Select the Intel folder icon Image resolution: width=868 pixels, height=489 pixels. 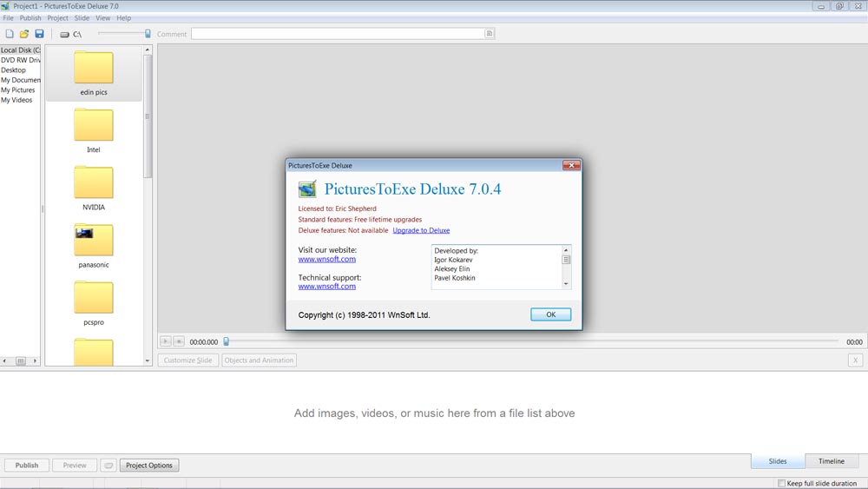(x=94, y=124)
